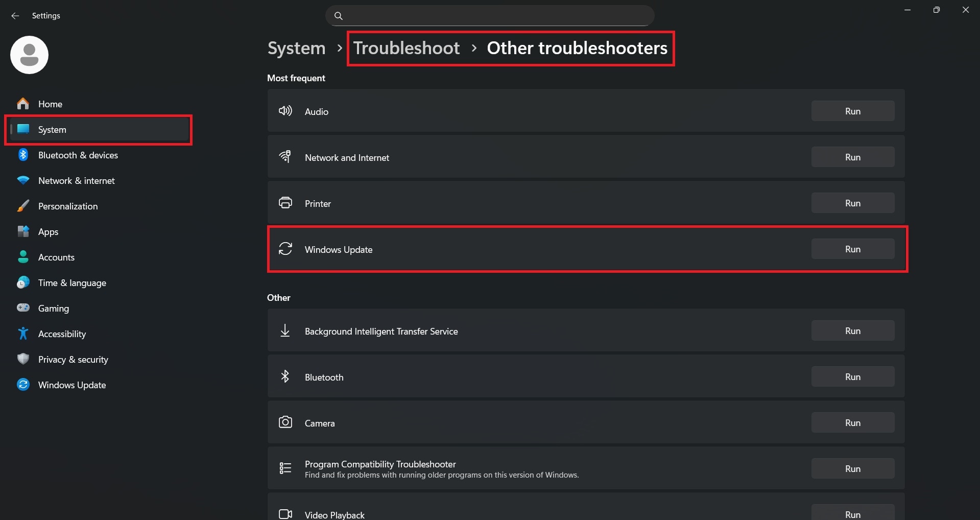Click the Privacy & security shield icon
The height and width of the screenshot is (520, 980).
[x=23, y=359]
